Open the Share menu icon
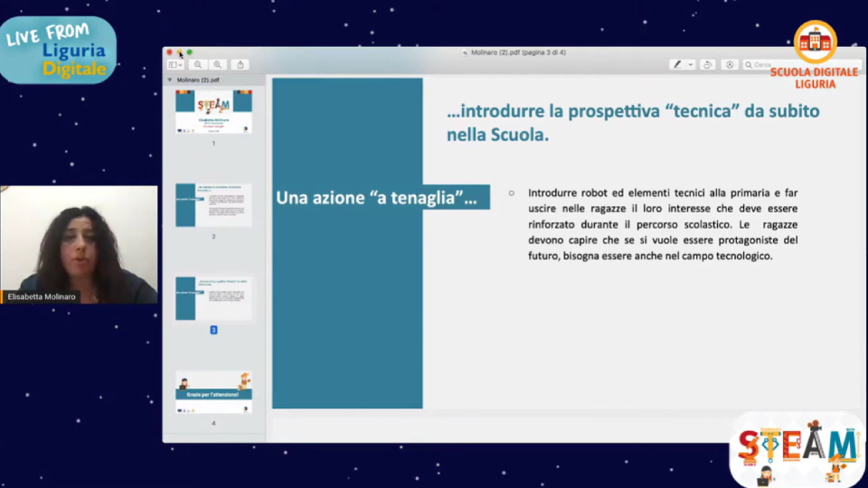Image resolution: width=868 pixels, height=488 pixels. tap(241, 65)
